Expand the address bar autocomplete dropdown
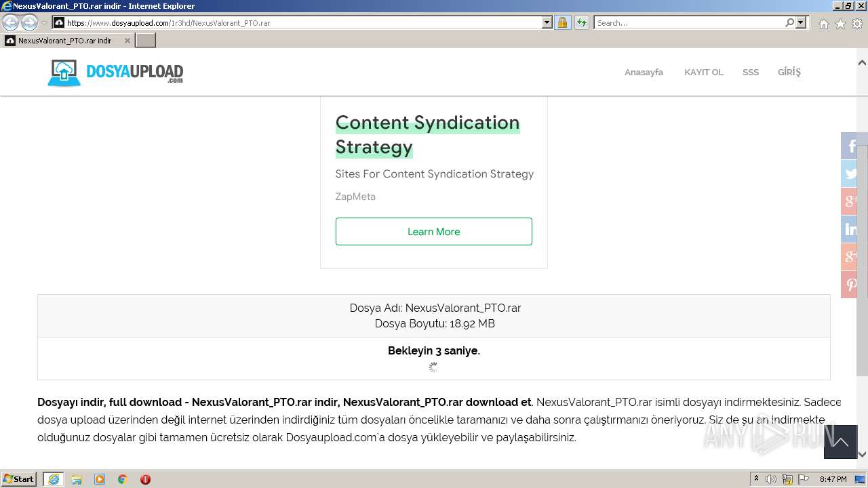868x488 pixels. pos(547,23)
